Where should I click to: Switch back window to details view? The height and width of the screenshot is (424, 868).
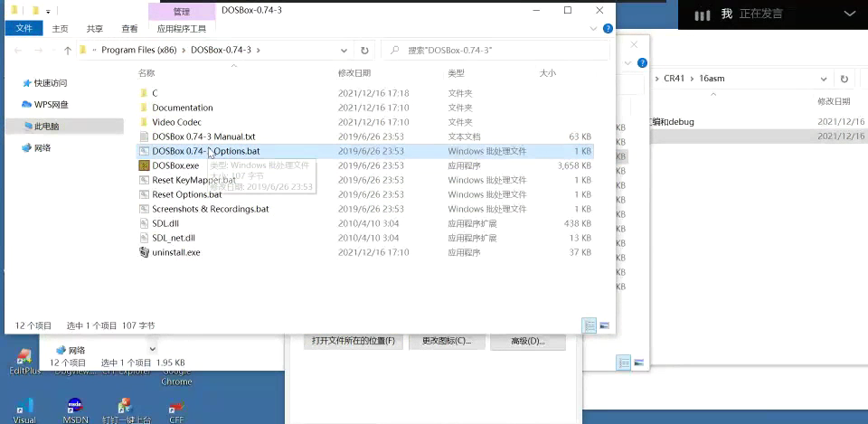[x=624, y=363]
